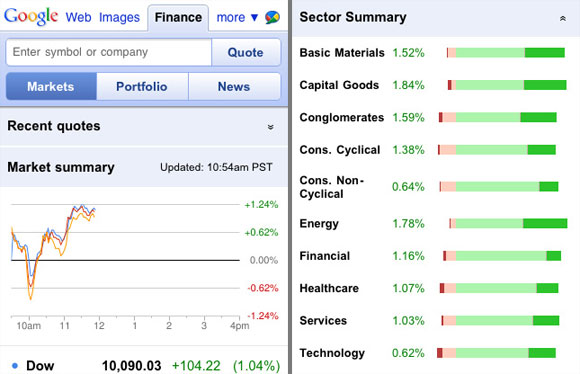This screenshot has height=374, width=580.
Task: Open the News tab
Action: click(x=234, y=87)
